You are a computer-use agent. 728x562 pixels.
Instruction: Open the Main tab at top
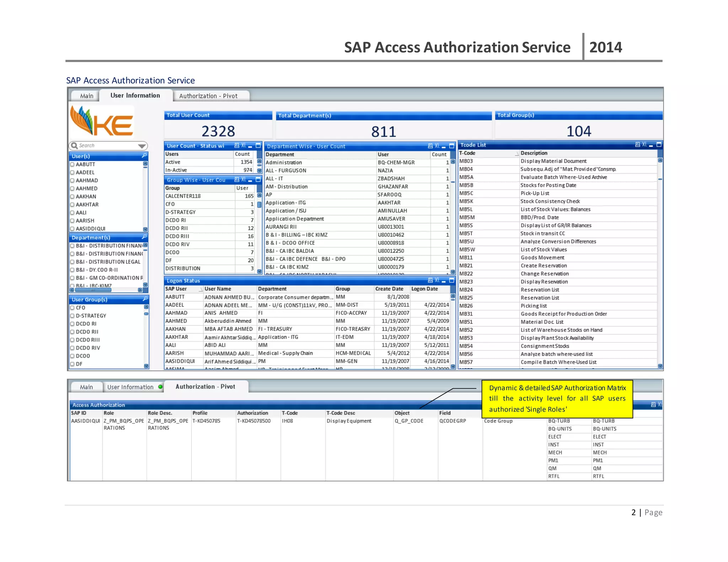coord(86,96)
